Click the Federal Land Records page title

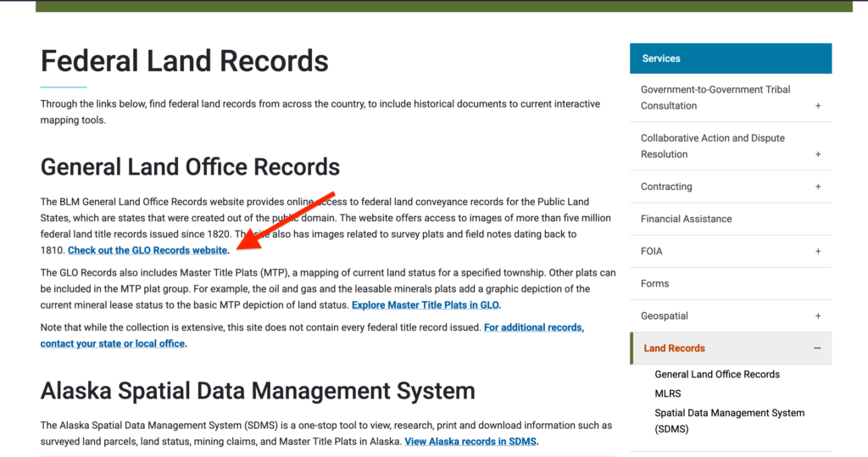pos(184,61)
